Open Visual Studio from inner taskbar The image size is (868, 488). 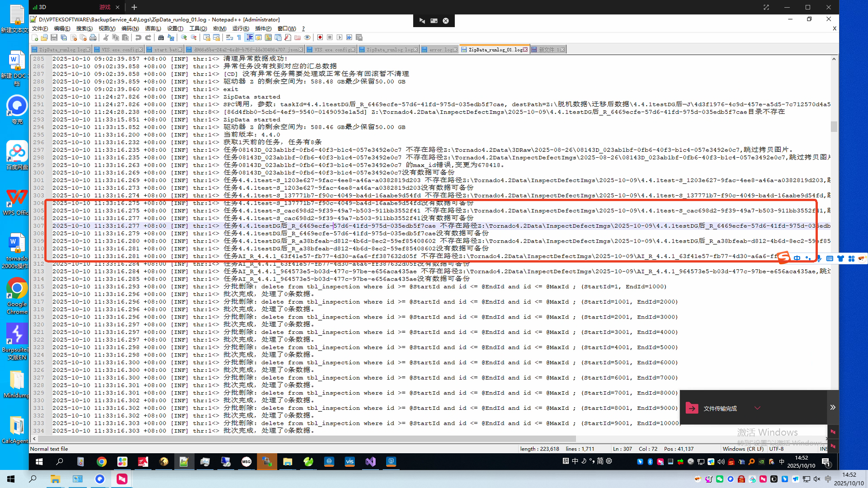pyautogui.click(x=370, y=461)
